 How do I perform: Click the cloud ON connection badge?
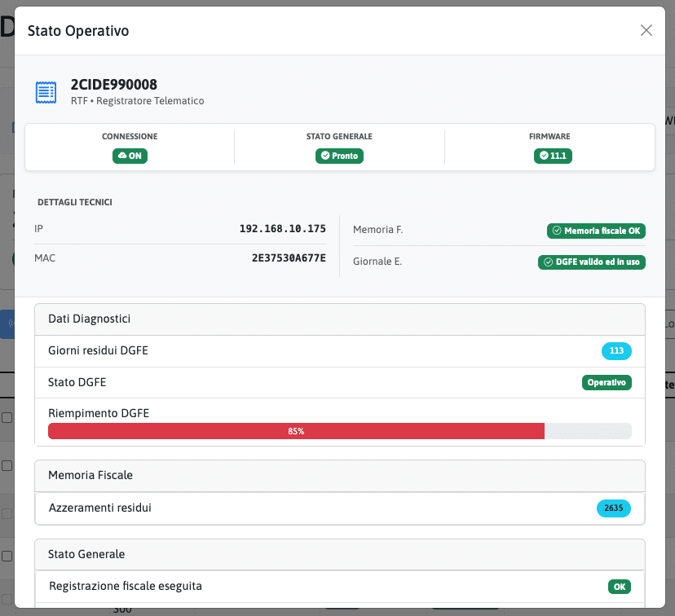click(130, 156)
